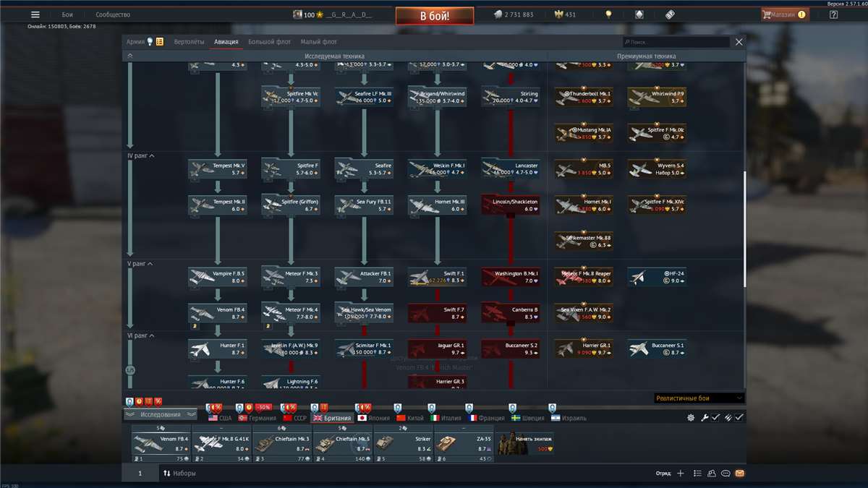Image resolution: width=868 pixels, height=488 pixels.
Task: Click the Golden Eagles balance 431
Action: tap(565, 14)
